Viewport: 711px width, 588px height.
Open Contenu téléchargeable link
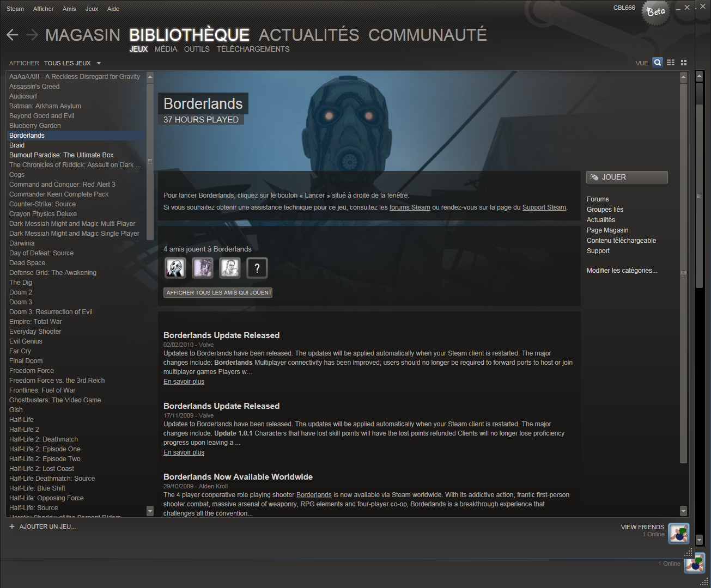(x=621, y=241)
